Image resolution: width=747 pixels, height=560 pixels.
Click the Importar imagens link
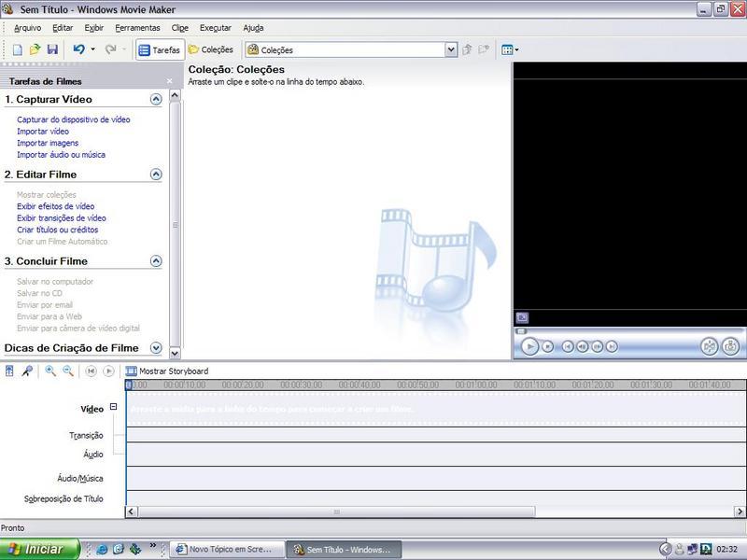48,143
